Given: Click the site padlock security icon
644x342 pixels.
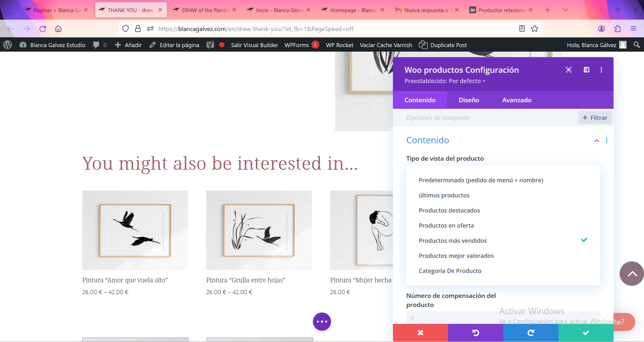Looking at the screenshot, I should 138,29.
